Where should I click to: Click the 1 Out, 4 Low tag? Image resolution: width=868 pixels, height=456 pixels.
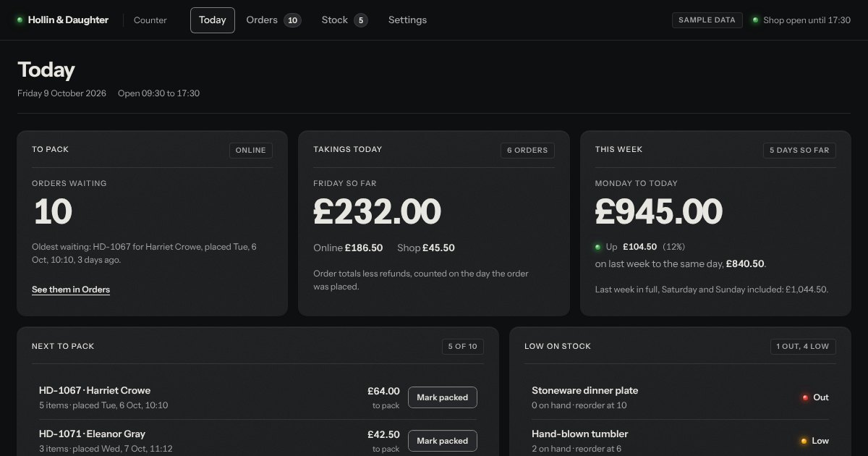(803, 347)
